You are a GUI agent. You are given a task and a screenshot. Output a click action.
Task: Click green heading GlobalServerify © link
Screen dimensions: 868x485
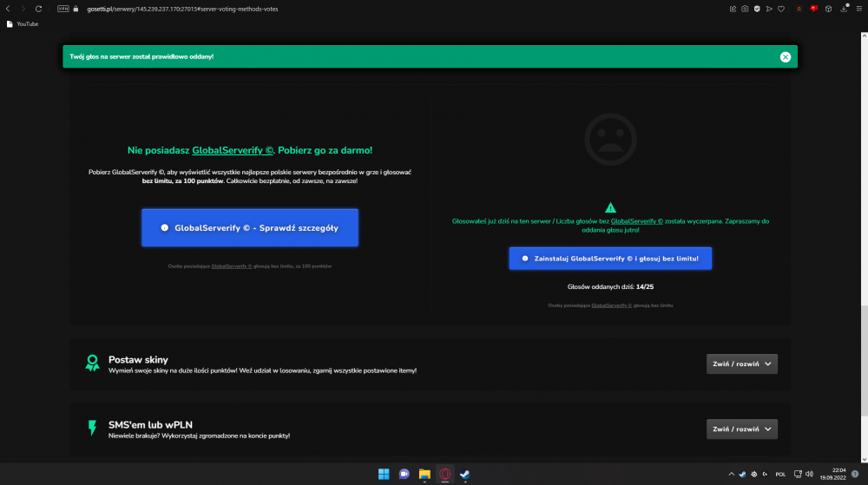233,150
